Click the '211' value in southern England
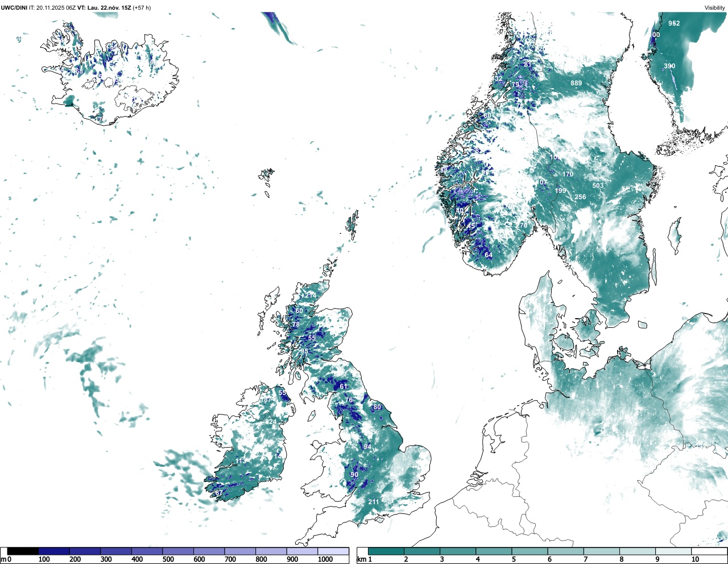The image size is (728, 564). [x=373, y=502]
